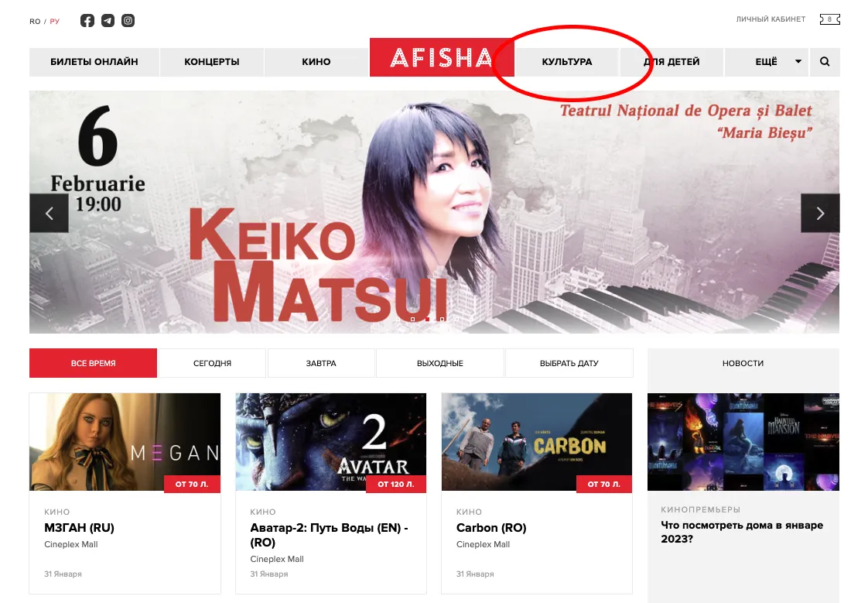
Task: Select the ВЫХОДНЫЕ filter
Action: point(440,363)
